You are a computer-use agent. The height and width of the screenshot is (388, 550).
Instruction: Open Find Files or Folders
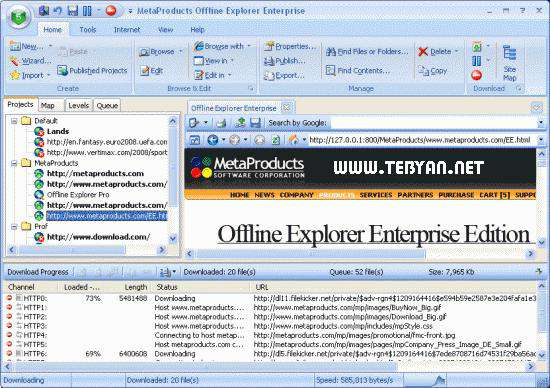coord(367,52)
